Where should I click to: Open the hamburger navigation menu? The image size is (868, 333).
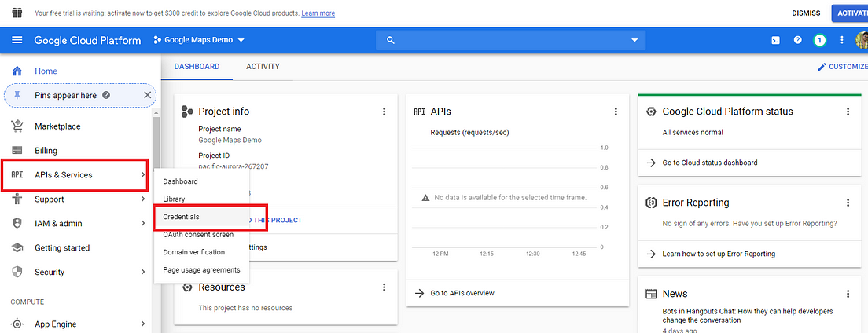(17, 40)
